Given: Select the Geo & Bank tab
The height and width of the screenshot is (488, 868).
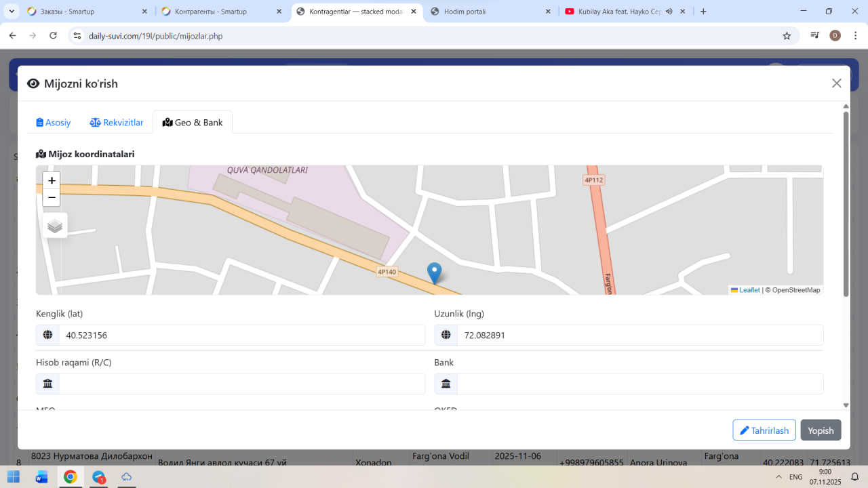Looking at the screenshot, I should click(x=193, y=123).
